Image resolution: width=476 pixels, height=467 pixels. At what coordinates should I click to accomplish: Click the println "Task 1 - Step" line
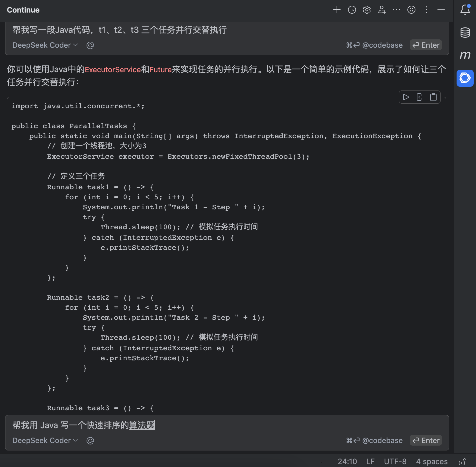174,207
